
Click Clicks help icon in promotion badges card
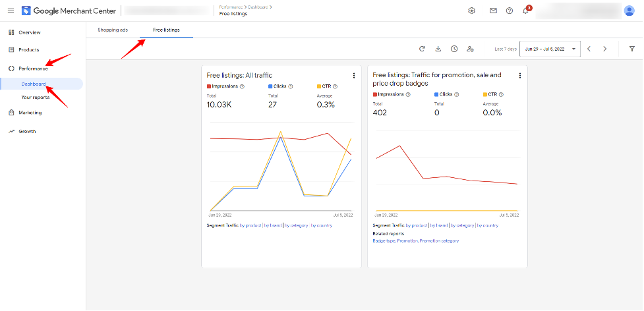pos(456,94)
